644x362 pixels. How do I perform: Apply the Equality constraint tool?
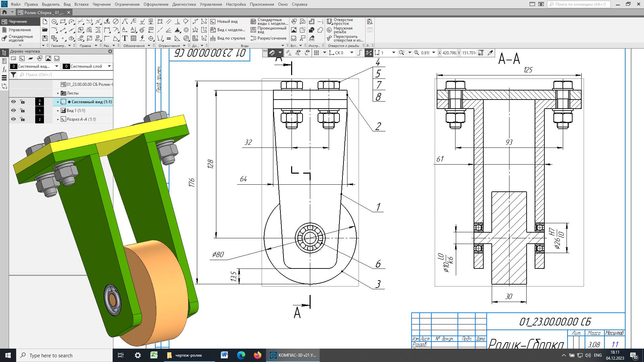(169, 38)
